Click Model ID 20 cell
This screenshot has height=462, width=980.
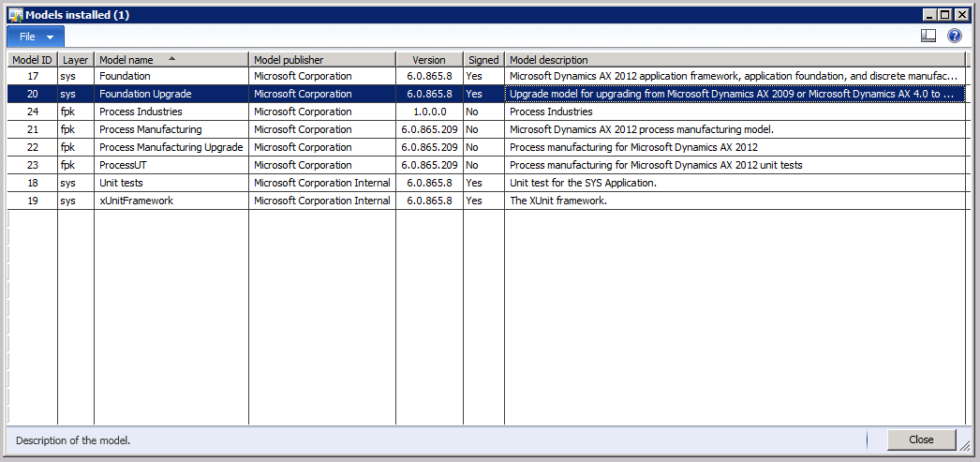coord(33,94)
